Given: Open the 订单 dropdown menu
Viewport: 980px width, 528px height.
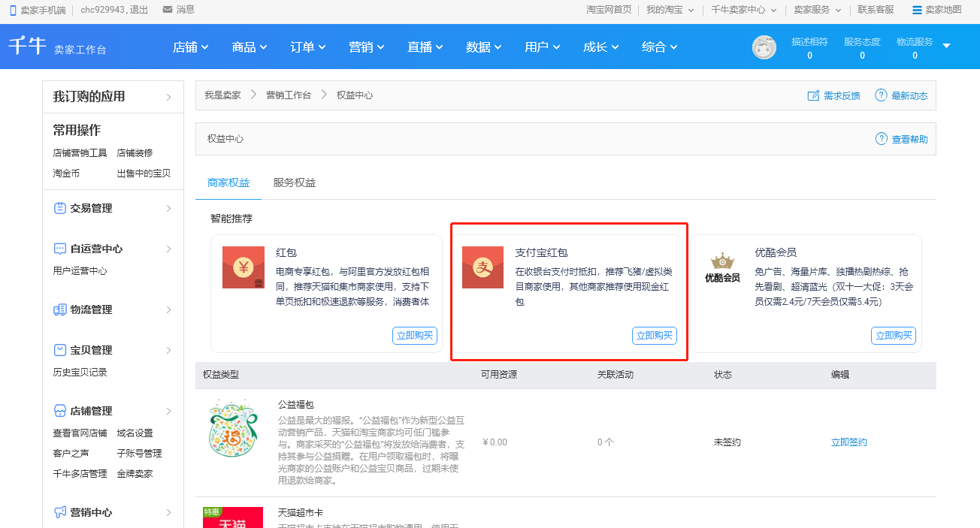Looking at the screenshot, I should coord(308,47).
